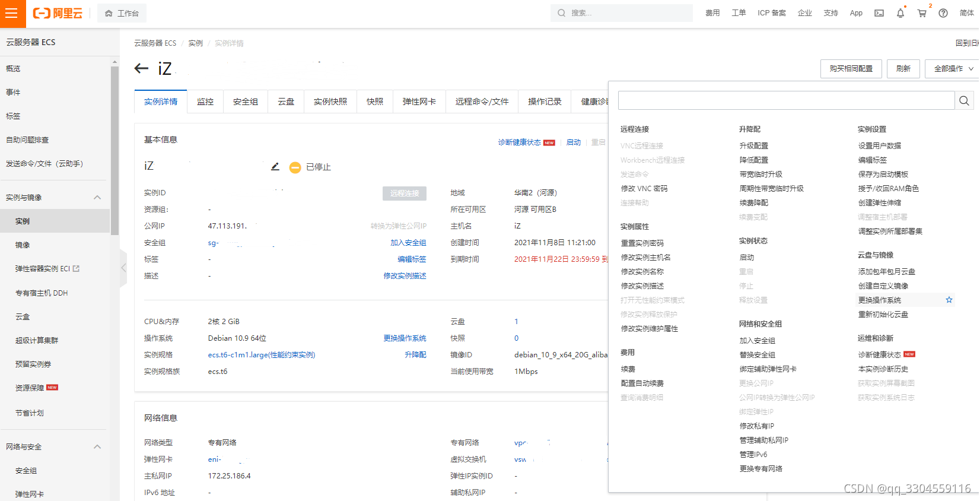Select 修改 VNC 密码 menu item
Viewport: 980px width, 501px height.
tap(644, 189)
